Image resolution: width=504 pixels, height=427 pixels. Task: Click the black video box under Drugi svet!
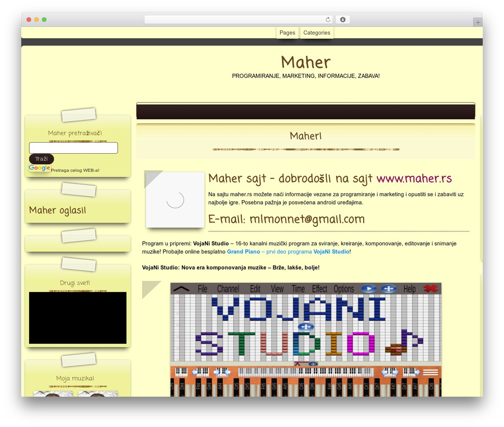pos(78,318)
